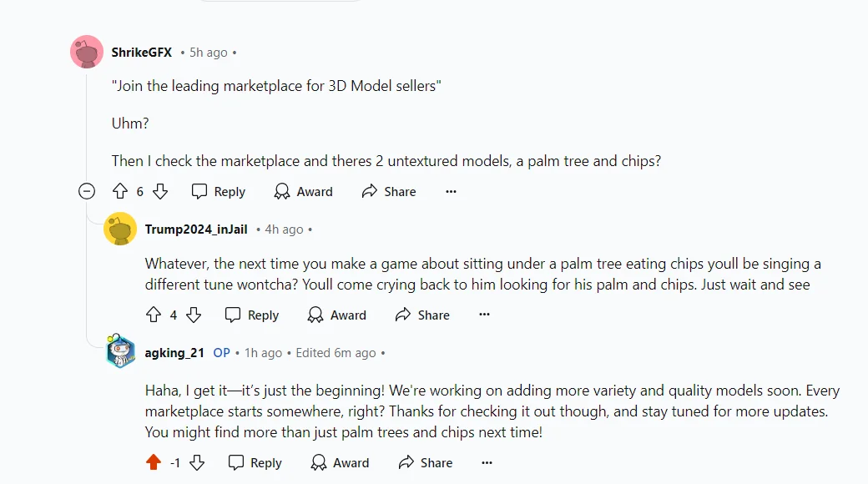Open Trump2024_inJail username link

pos(196,229)
